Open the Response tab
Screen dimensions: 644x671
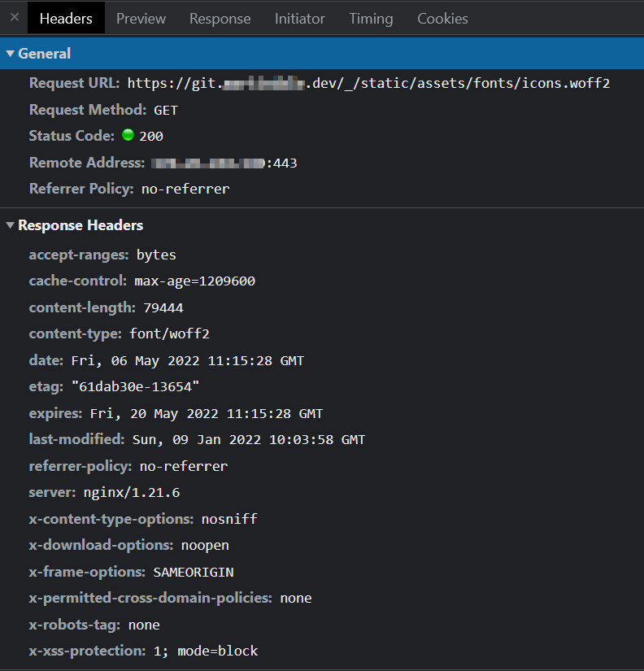(220, 18)
